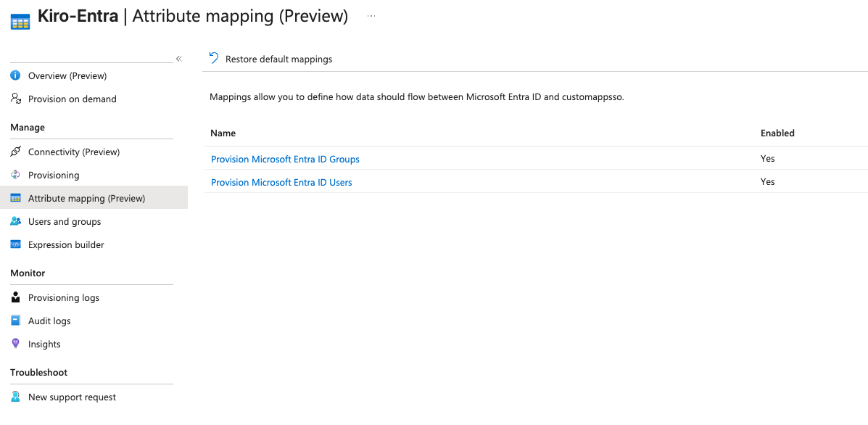Click Restore default mappings button
Image resolution: width=868 pixels, height=425 pixels.
278,59
